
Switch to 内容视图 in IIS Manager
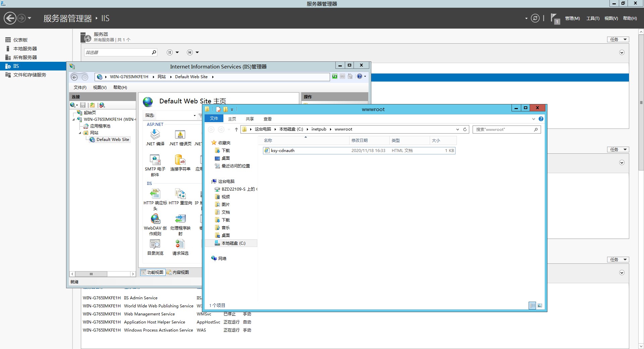pos(178,272)
